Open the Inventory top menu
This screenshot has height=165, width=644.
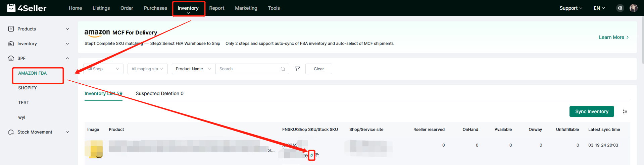point(188,8)
